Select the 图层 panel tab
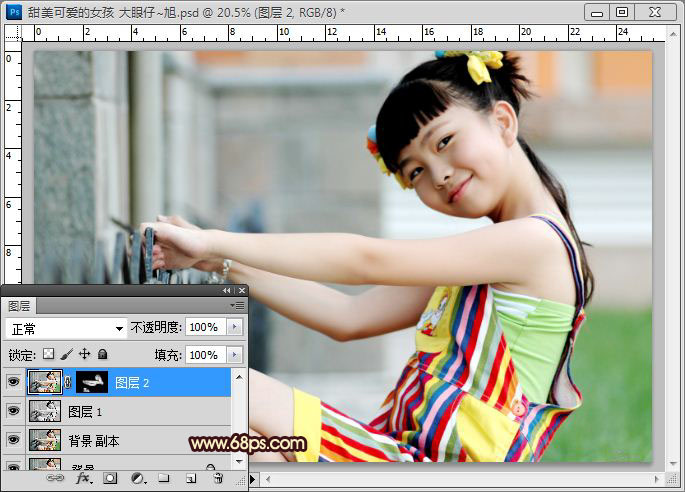685x492 pixels. [19, 306]
